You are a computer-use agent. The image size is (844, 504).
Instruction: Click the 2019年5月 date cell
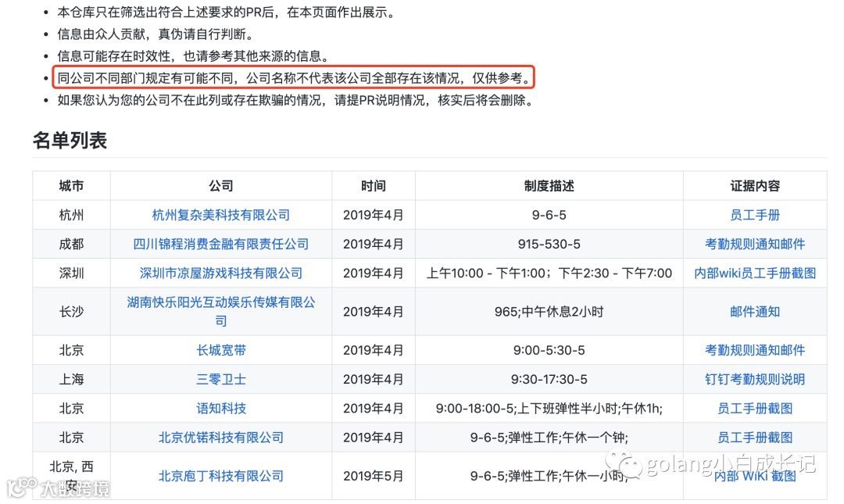click(373, 476)
